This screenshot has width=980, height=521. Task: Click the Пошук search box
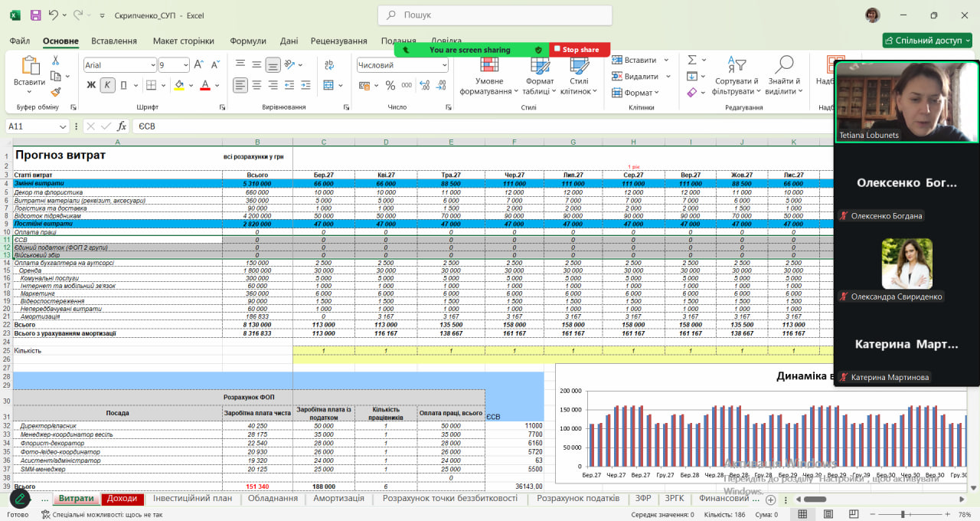coord(495,15)
